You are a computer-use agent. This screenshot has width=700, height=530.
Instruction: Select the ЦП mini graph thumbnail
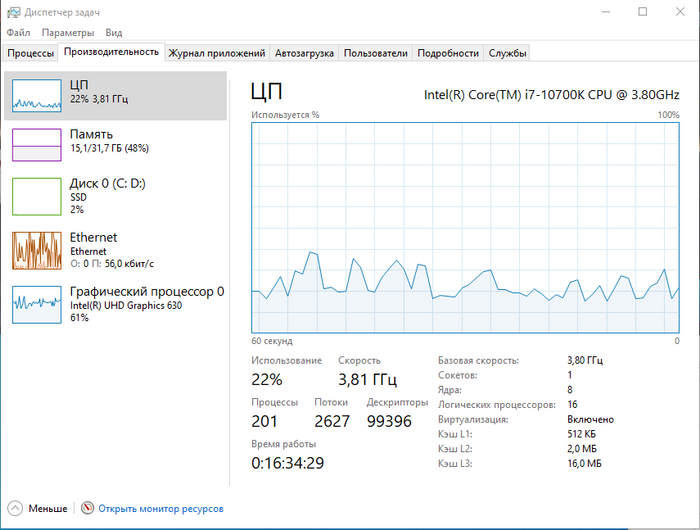(37, 96)
